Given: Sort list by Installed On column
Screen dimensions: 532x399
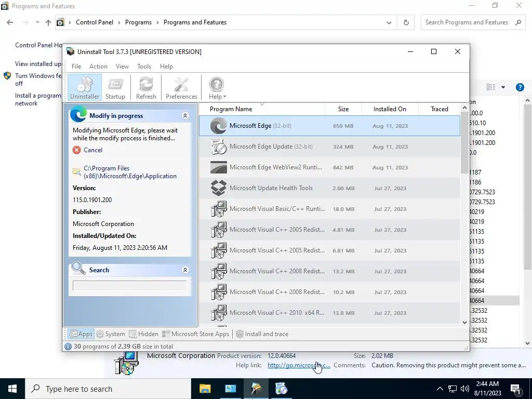Looking at the screenshot, I should [x=390, y=109].
